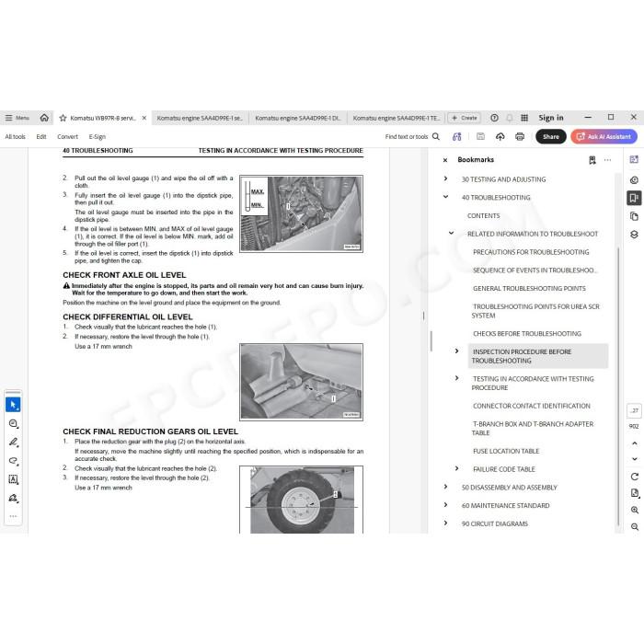Toggle the Bookmarks panel icon in right rail
Viewport: 644px width, 644px height.
pyautogui.click(x=634, y=198)
